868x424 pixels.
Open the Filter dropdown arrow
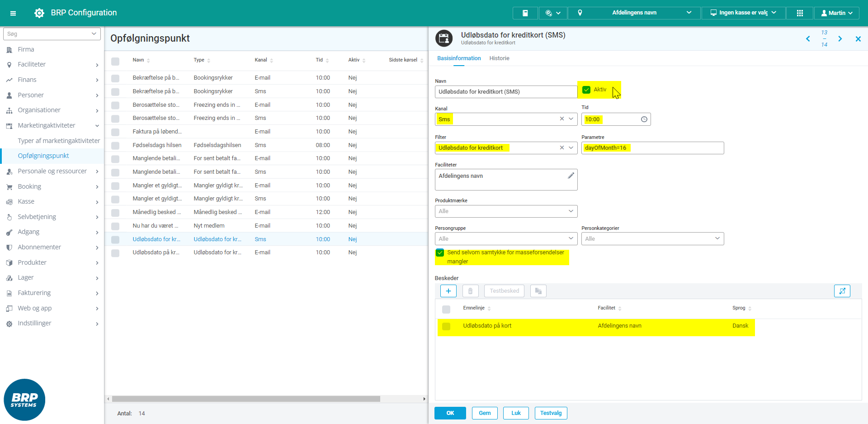tap(571, 148)
